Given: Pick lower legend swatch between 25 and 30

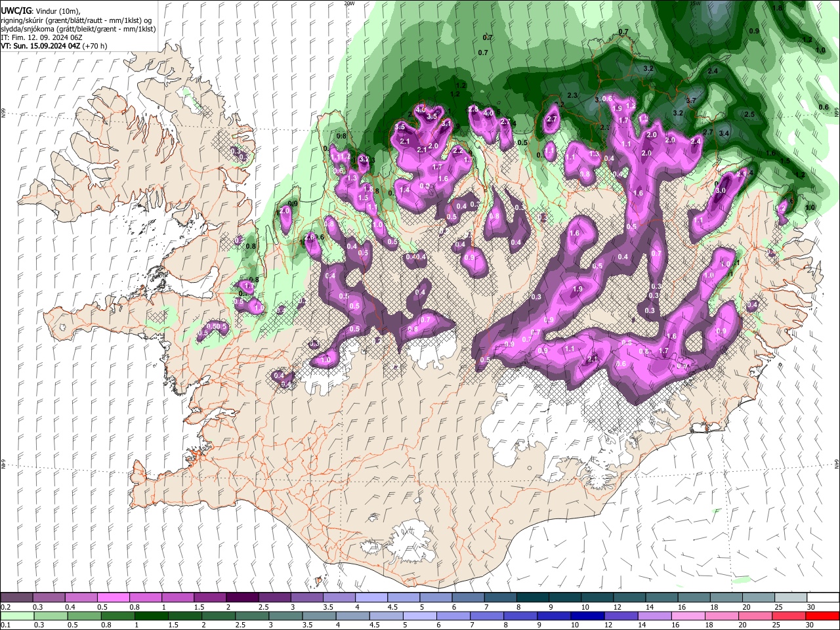Looking at the screenshot, I should (x=789, y=616).
